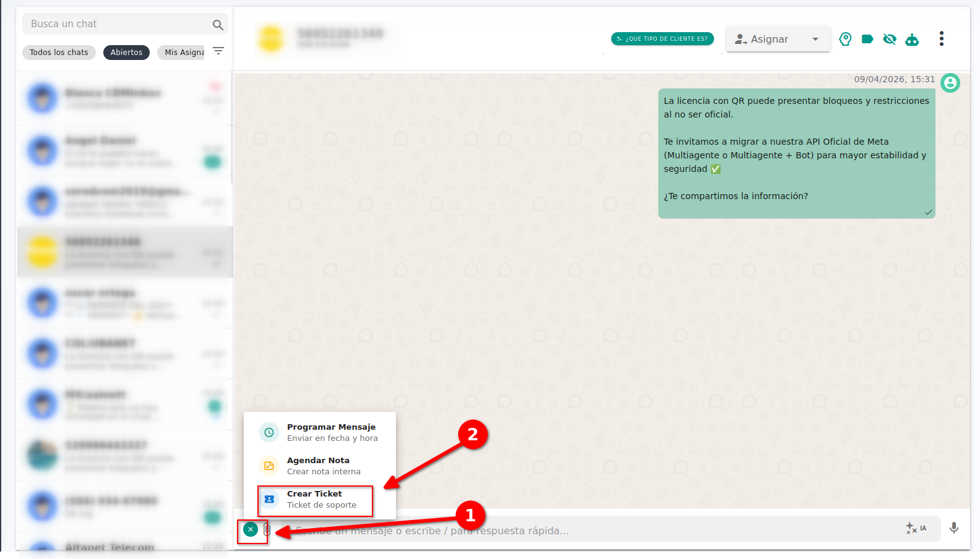This screenshot has height=559, width=980.
Task: Click the search magnifier icon in chat search
Action: pyautogui.click(x=218, y=25)
